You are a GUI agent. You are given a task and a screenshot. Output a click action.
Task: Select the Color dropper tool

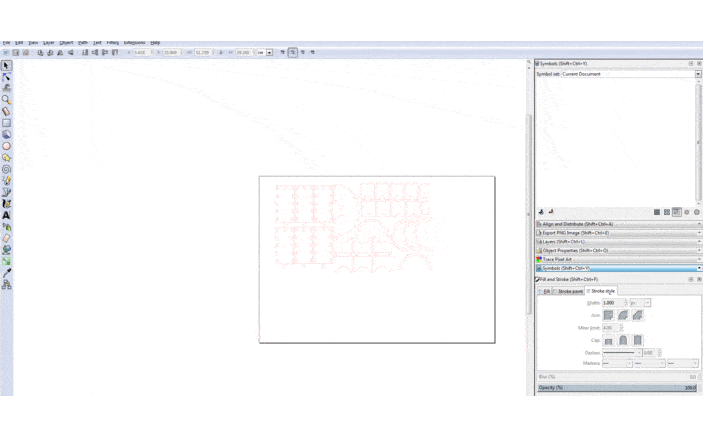pos(6,273)
